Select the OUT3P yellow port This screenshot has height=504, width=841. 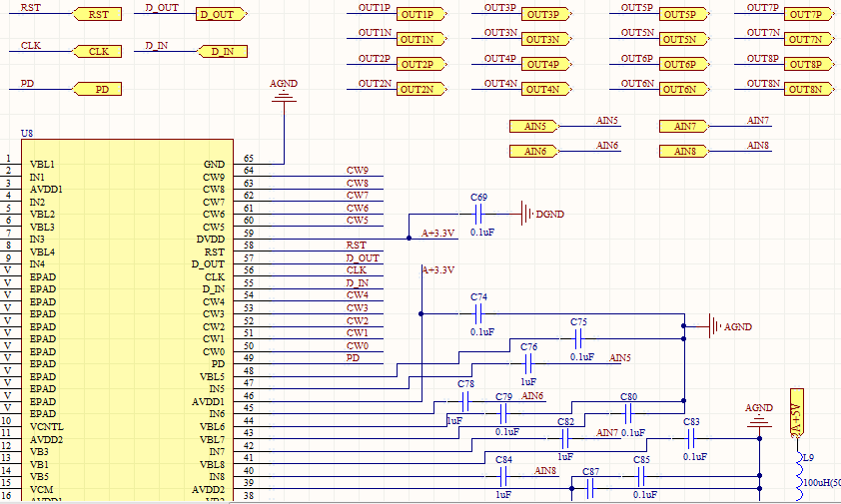click(x=546, y=15)
